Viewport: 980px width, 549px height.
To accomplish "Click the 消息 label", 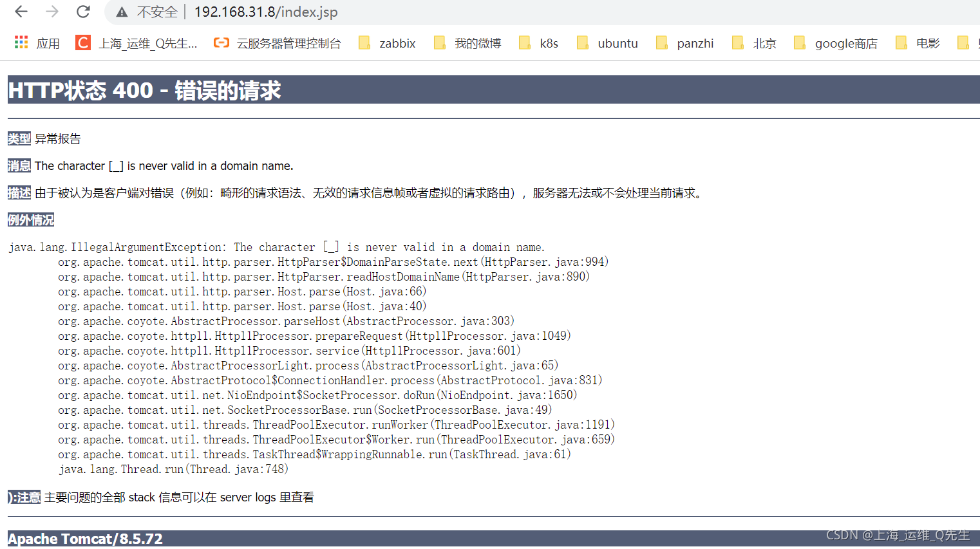I will 19,165.
